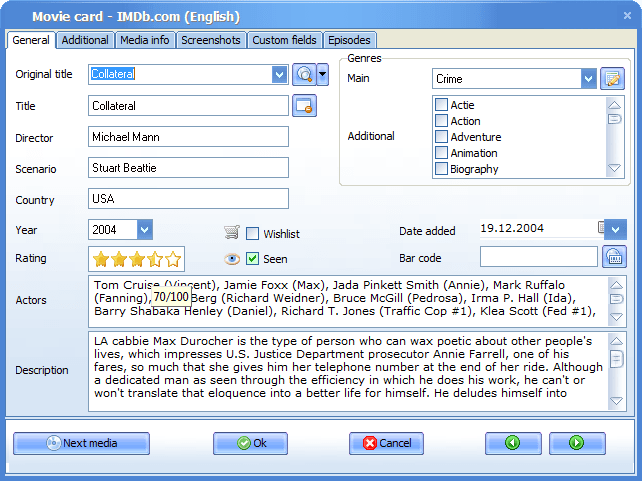Screen dimensions: 642x481
Task: Click the Cancel button
Action: (386, 443)
